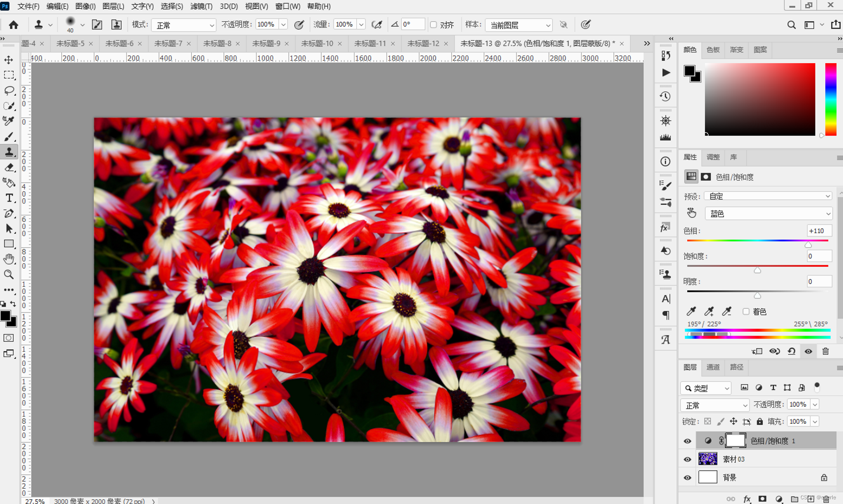The width and height of the screenshot is (843, 504).
Task: Toggle adjustment layer visibility in Properties panel
Action: pyautogui.click(x=809, y=351)
